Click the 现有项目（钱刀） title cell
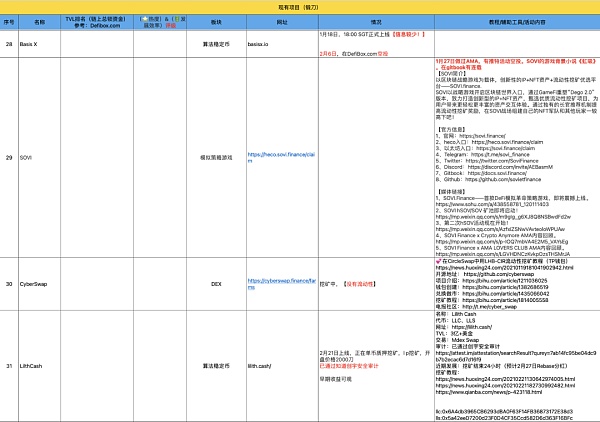 click(300, 5)
